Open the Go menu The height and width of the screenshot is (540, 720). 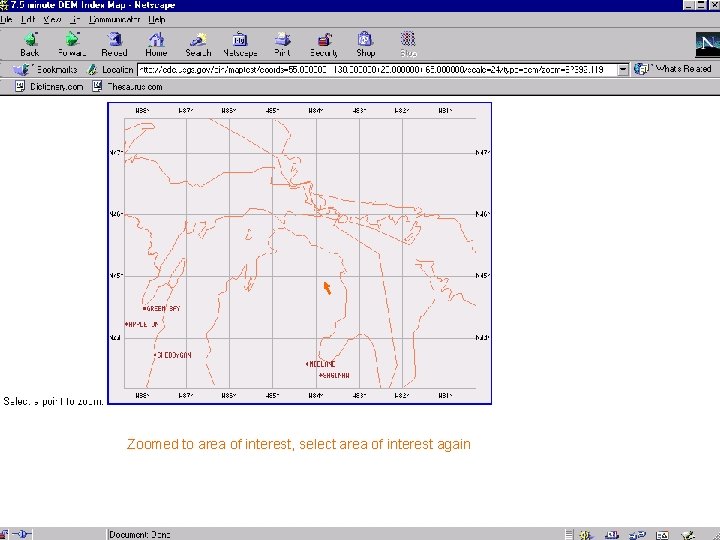[x=75, y=20]
